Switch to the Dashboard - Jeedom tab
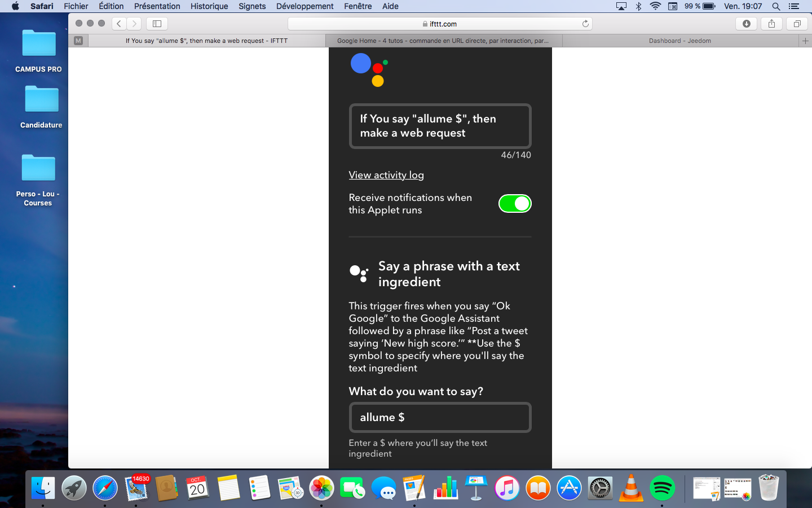Viewport: 812px width, 508px height. (680, 41)
